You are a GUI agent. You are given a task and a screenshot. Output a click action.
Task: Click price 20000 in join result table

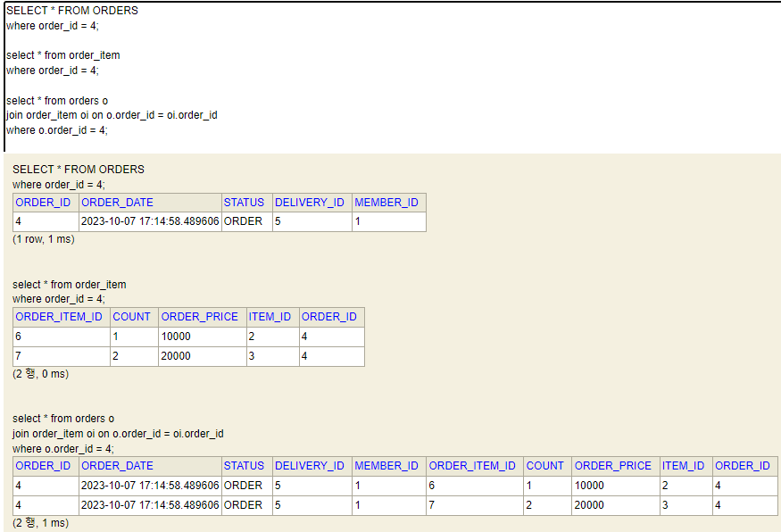tap(616, 505)
